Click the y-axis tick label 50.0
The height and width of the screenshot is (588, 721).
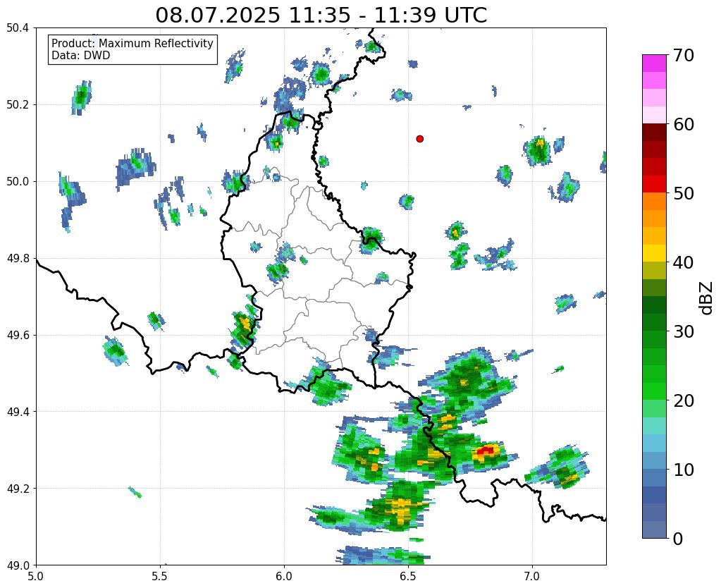pyautogui.click(x=18, y=181)
